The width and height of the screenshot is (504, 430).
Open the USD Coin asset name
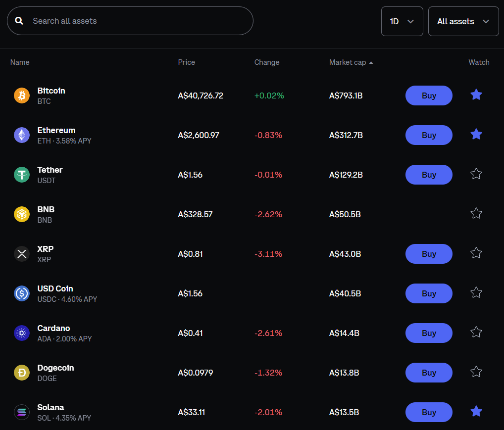(x=55, y=288)
